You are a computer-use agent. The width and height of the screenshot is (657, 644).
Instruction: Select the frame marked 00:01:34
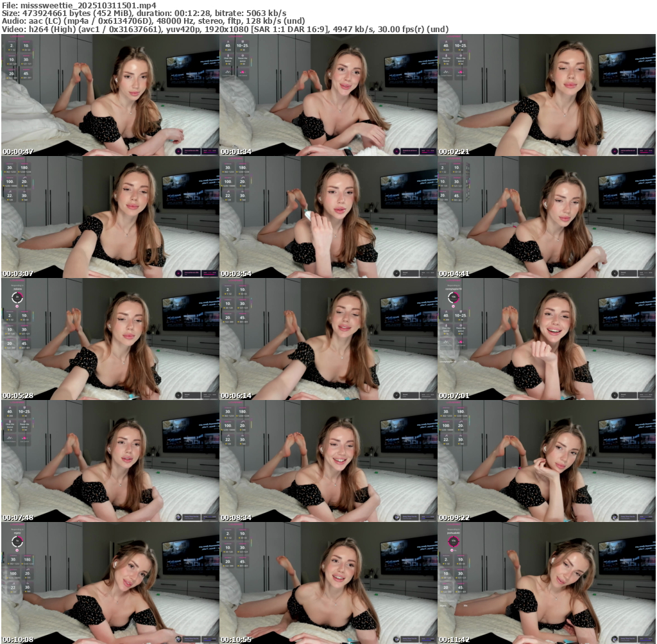tap(328, 95)
